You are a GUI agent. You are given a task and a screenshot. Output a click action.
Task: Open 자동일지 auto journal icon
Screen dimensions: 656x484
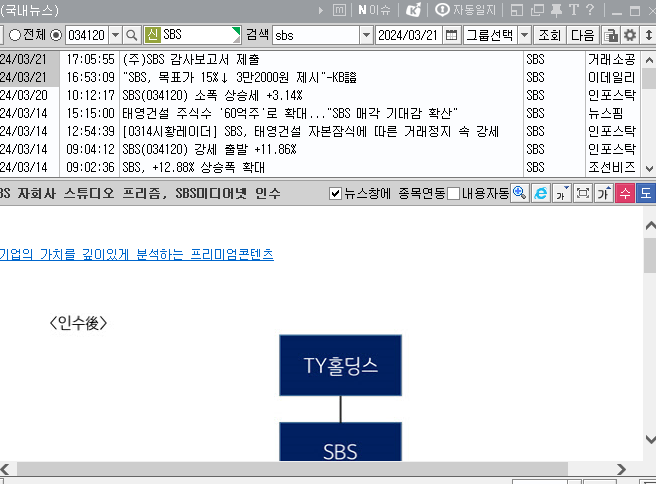click(465, 10)
